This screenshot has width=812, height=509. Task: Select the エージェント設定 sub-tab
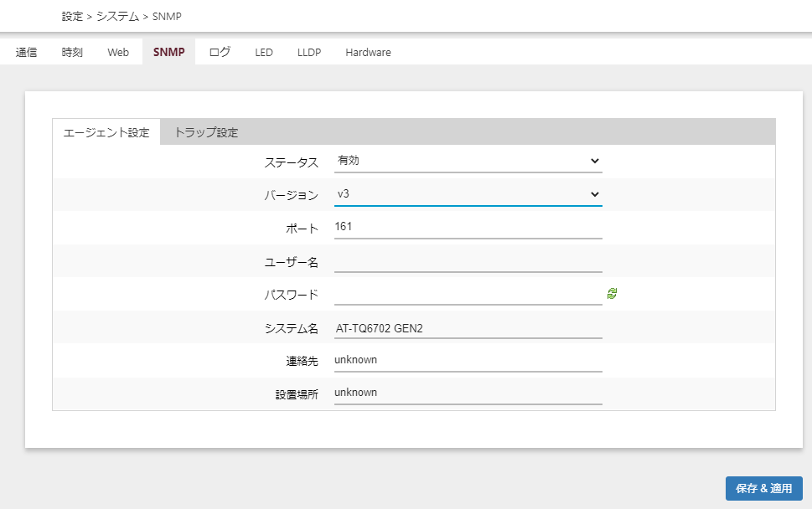click(106, 132)
